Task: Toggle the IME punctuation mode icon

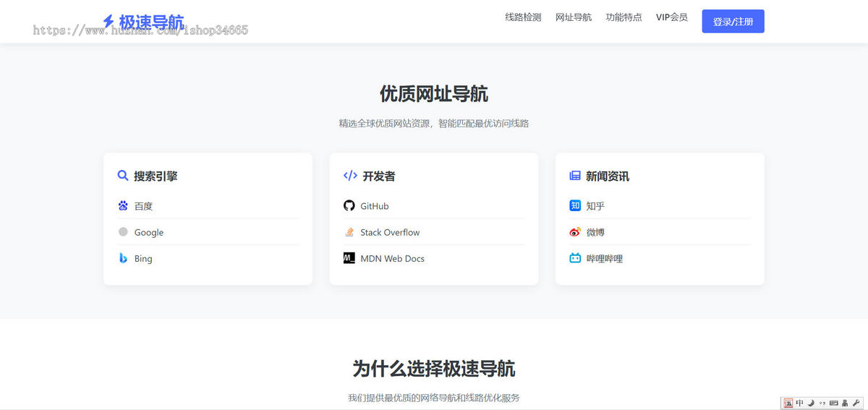Action: (822, 403)
